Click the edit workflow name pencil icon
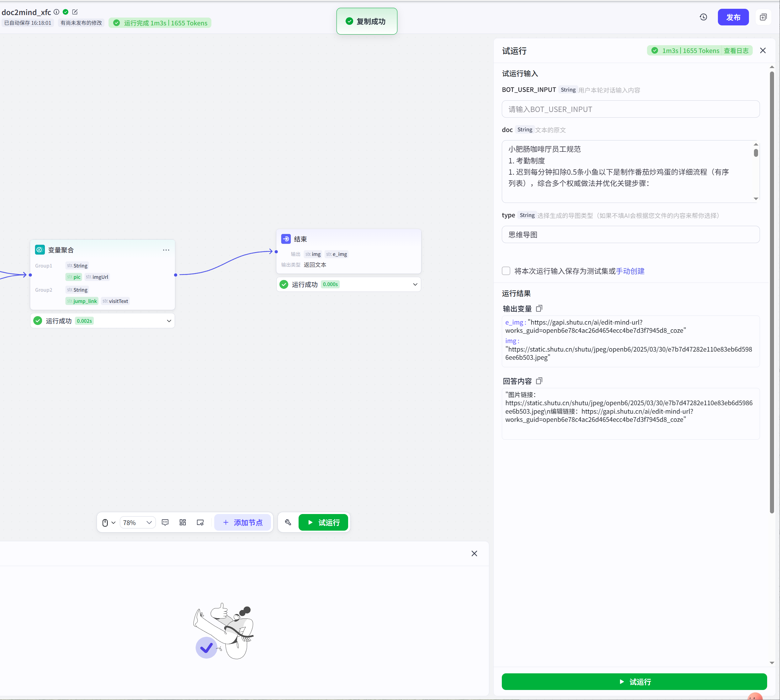This screenshot has width=780, height=700. [75, 12]
